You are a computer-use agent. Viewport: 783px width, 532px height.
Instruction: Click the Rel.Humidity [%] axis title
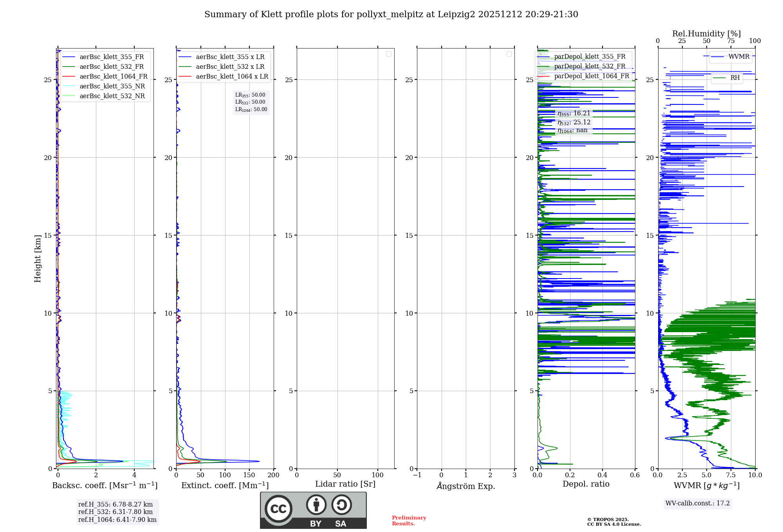(706, 34)
